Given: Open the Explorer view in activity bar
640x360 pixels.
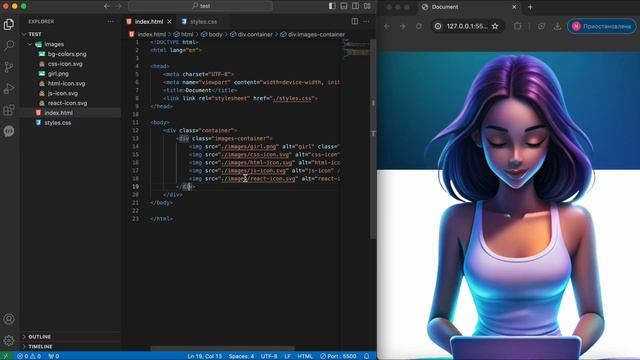Looking at the screenshot, I should click(9, 24).
